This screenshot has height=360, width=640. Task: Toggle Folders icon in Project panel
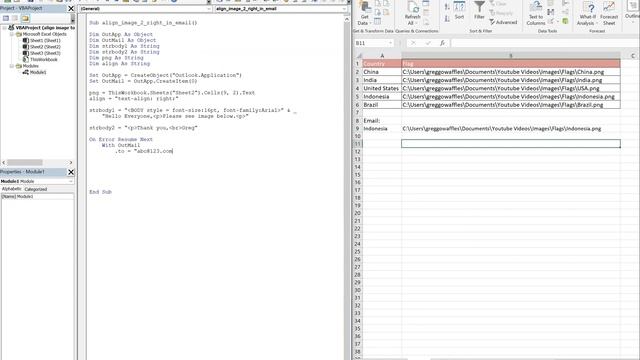coord(25,18)
